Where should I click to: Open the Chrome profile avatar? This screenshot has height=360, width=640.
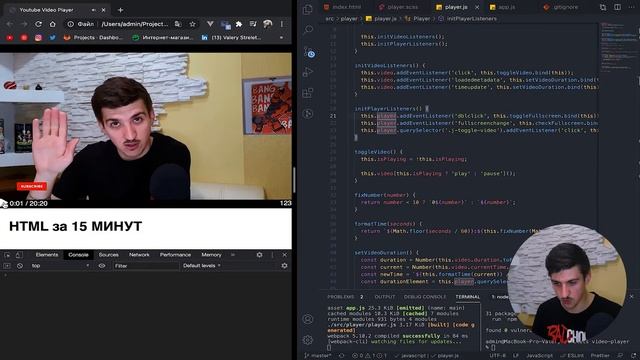268,24
